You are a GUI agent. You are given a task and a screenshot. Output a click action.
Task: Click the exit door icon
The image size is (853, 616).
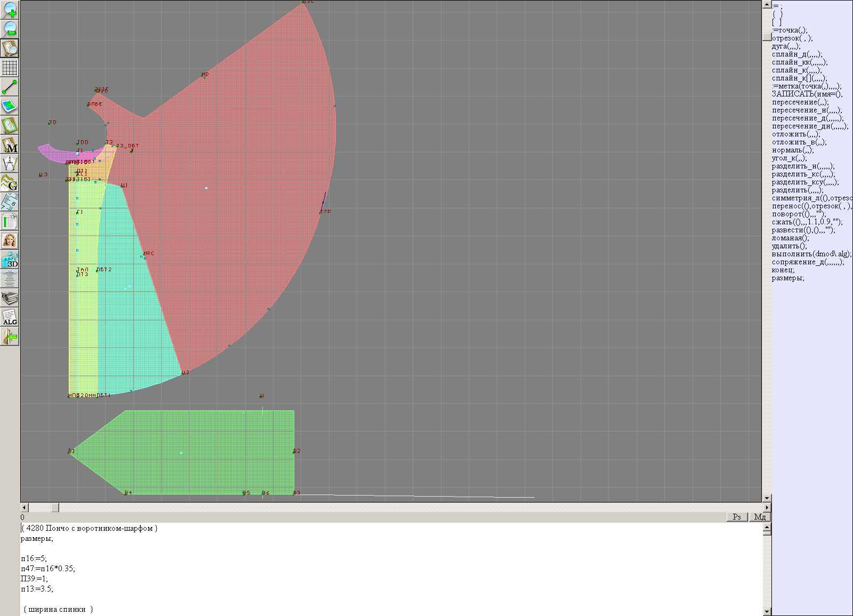10,336
